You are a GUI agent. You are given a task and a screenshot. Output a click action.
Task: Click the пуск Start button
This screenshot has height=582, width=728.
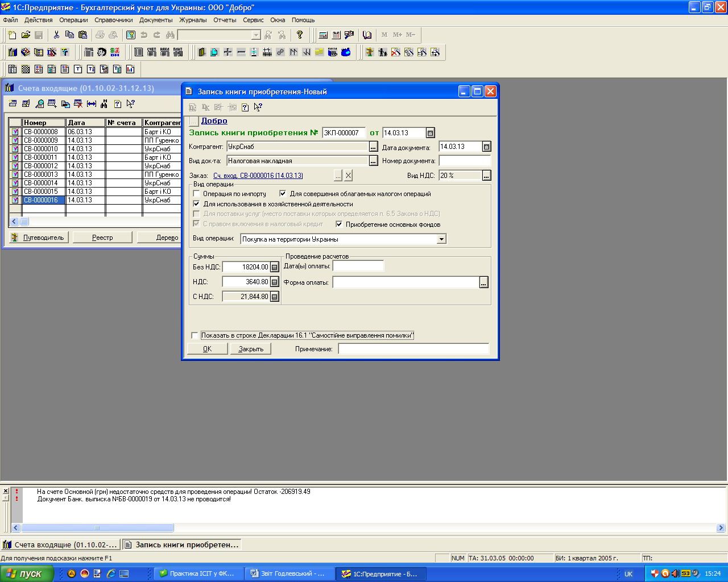tap(27, 573)
